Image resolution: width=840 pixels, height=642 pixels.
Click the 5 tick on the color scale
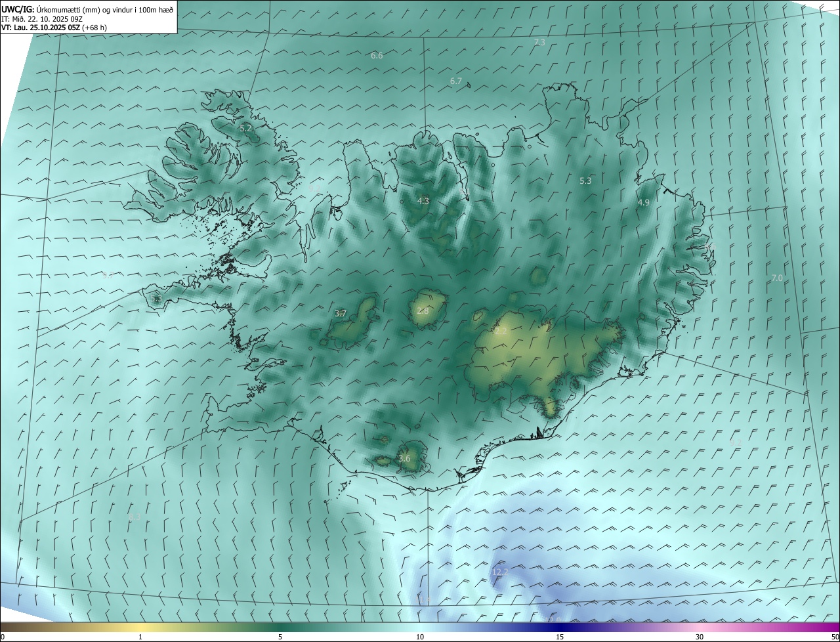pos(280,637)
